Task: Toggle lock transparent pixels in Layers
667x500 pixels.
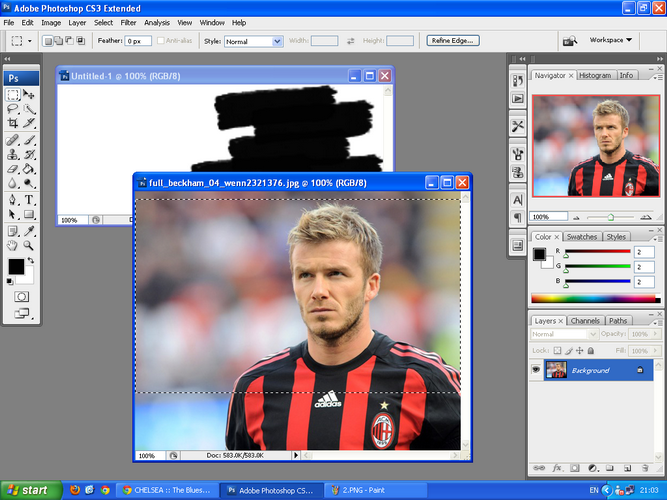Action: pos(557,351)
